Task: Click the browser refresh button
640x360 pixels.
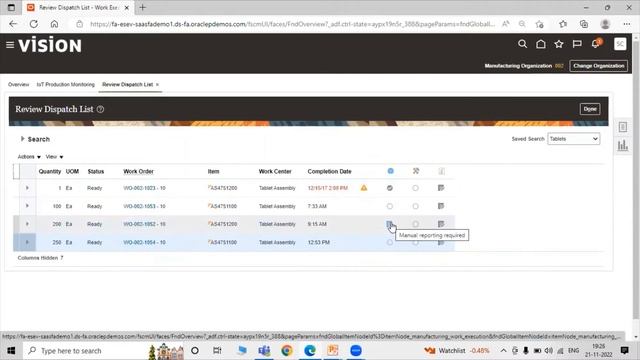Action: click(x=34, y=24)
